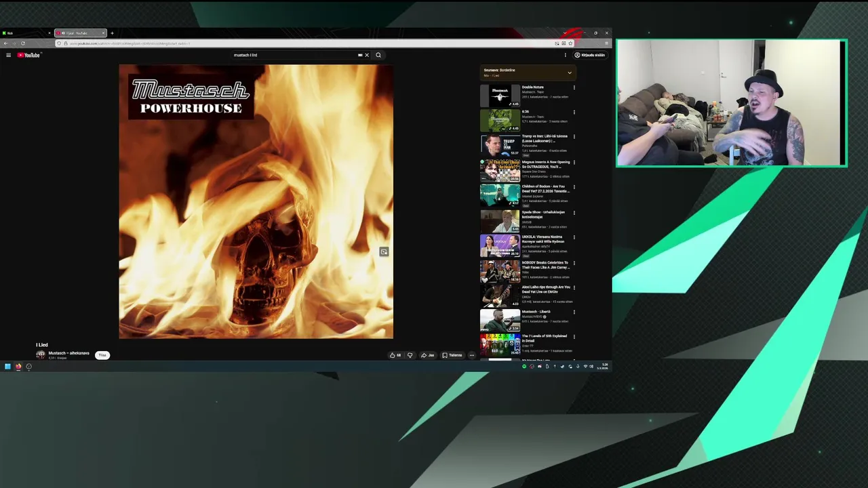This screenshot has width=868, height=488.
Task: Click the browser forward arrow
Action: coord(14,43)
